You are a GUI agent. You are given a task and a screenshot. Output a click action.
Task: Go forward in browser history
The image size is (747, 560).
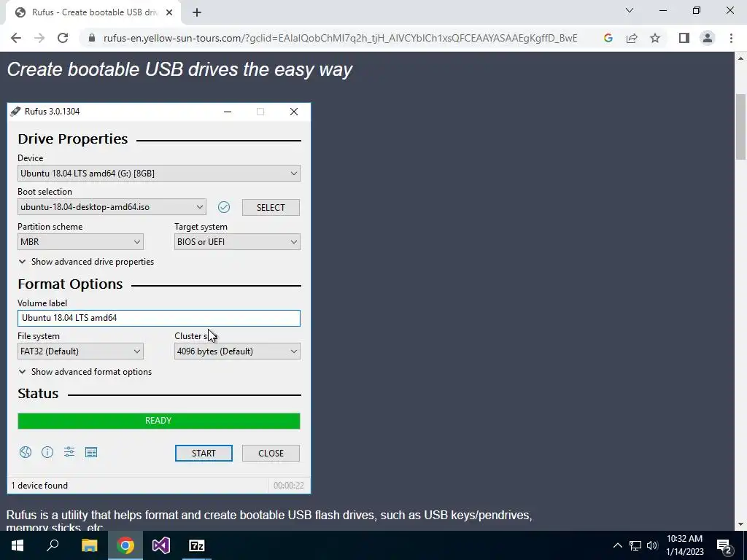point(39,38)
